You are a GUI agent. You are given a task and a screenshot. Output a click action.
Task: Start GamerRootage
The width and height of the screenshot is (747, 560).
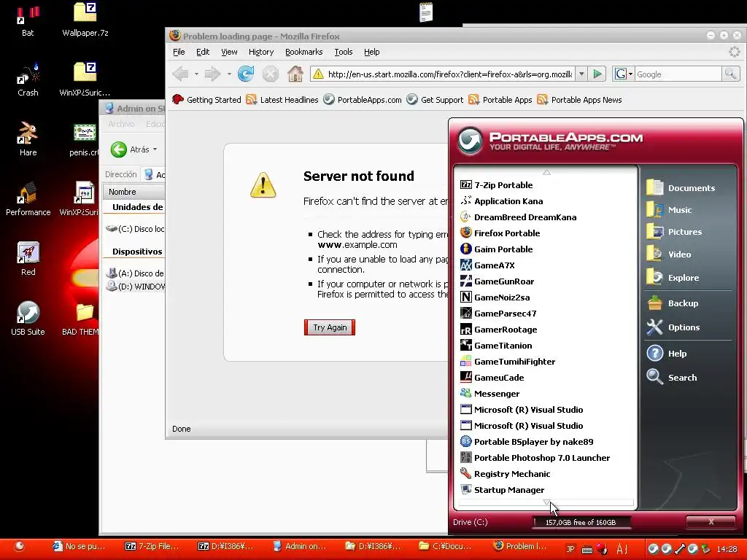(498, 330)
